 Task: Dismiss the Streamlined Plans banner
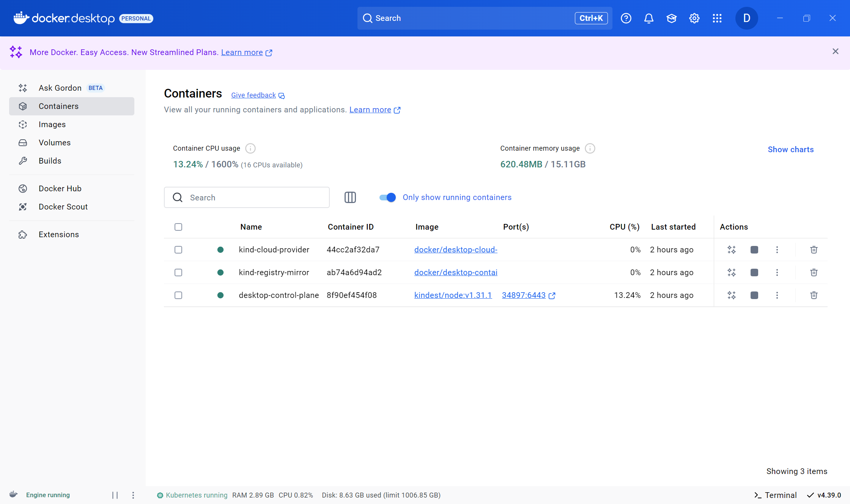pyautogui.click(x=836, y=51)
